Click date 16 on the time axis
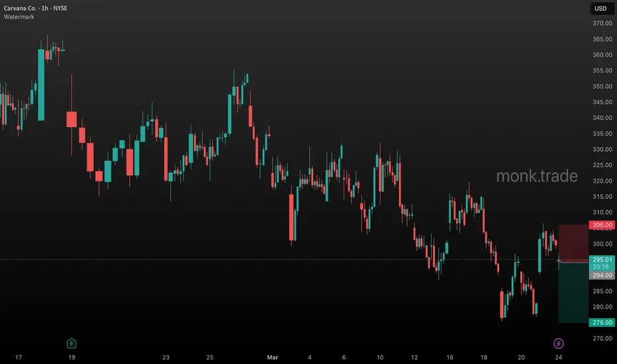The width and height of the screenshot is (617, 364). click(450, 357)
